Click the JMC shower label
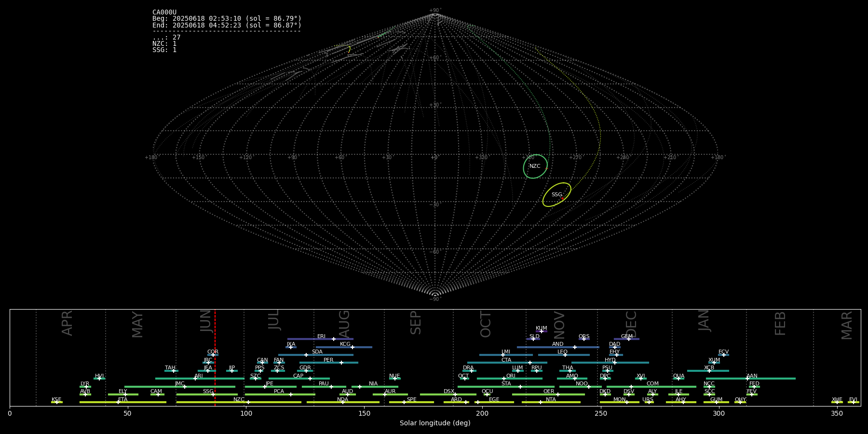Viewport: 868px width, 434px height. (x=180, y=384)
